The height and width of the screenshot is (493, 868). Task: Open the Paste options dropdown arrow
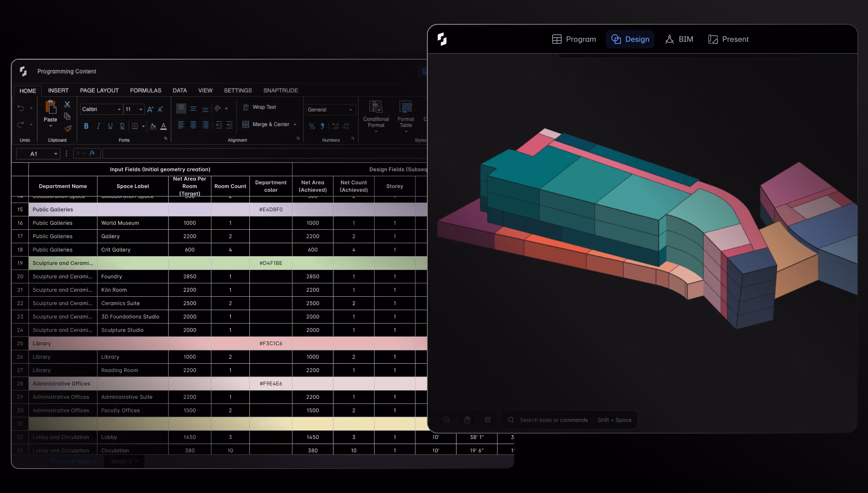point(50,126)
